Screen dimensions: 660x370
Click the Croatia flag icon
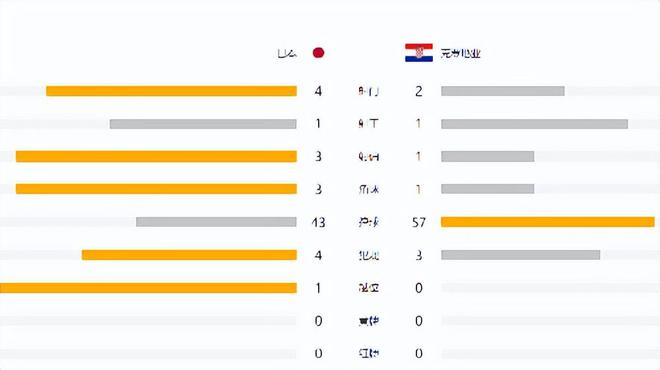(x=419, y=53)
